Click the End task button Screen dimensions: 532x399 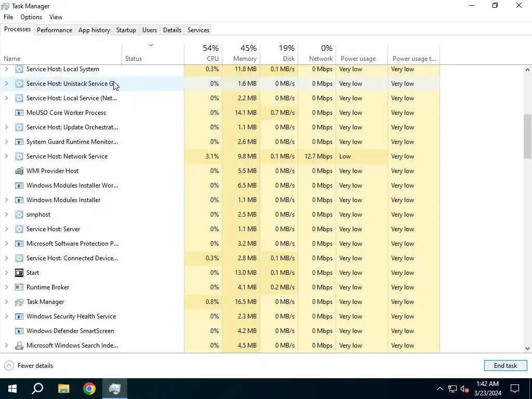pyautogui.click(x=506, y=366)
